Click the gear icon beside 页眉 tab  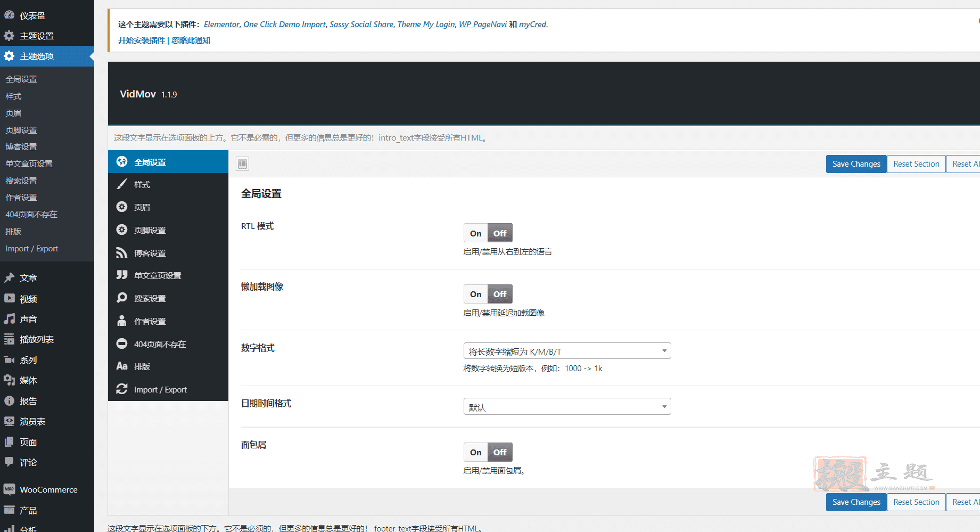[x=122, y=207]
